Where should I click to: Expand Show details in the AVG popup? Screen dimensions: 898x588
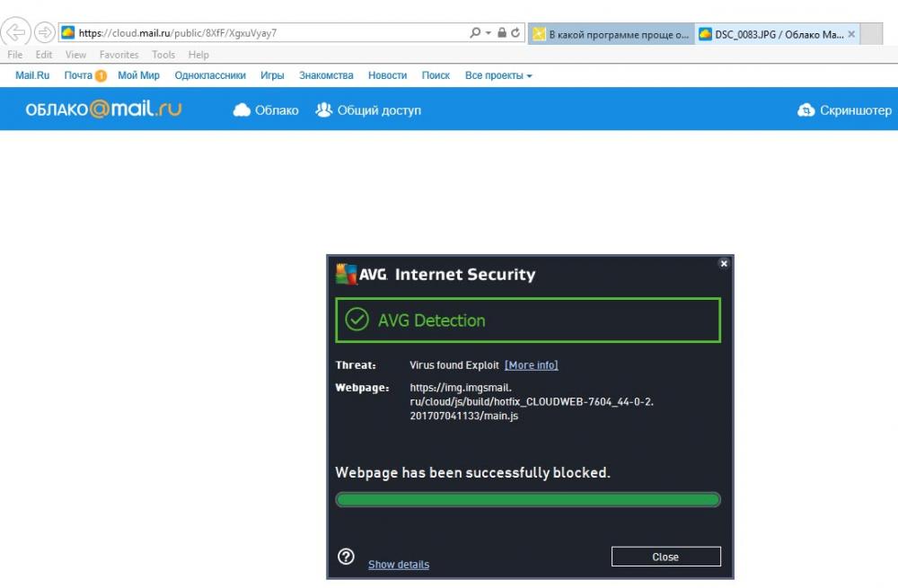click(x=399, y=564)
